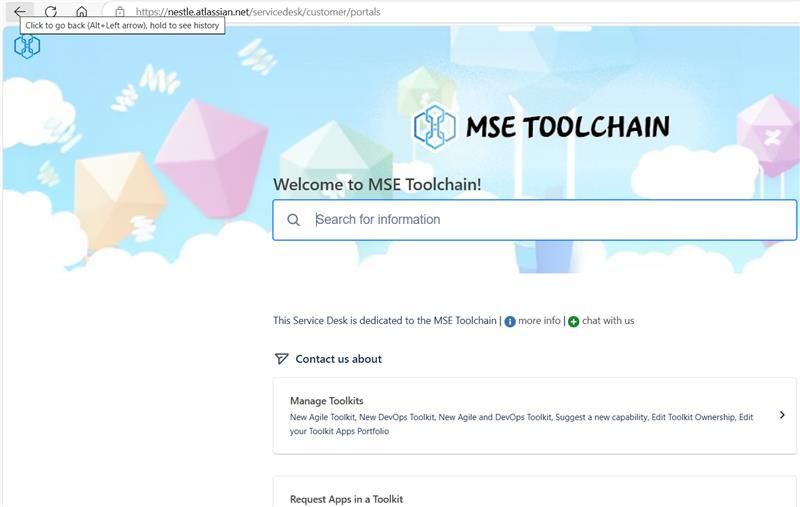Click the browser back arrow button
Image resolution: width=800 pixels, height=507 pixels.
pyautogui.click(x=20, y=11)
